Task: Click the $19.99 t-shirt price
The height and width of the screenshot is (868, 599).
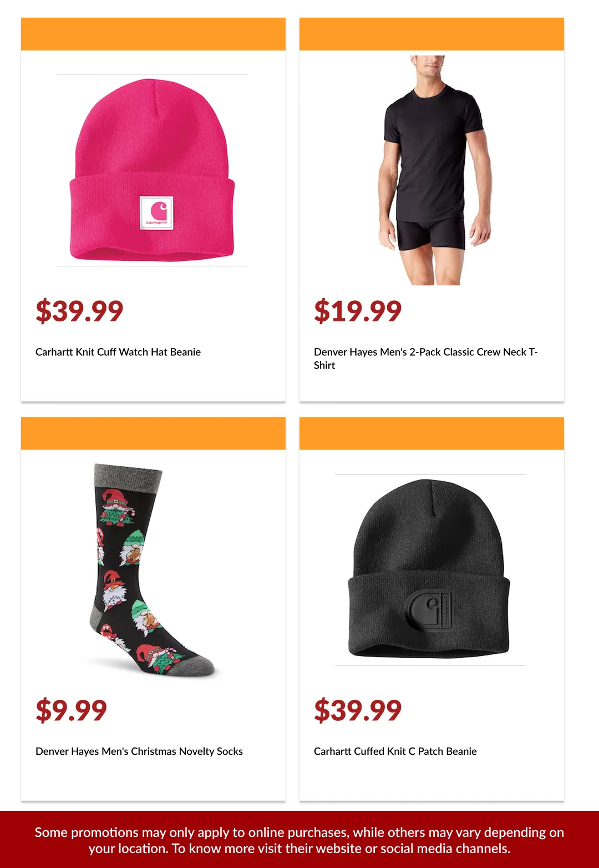Action: 358,311
